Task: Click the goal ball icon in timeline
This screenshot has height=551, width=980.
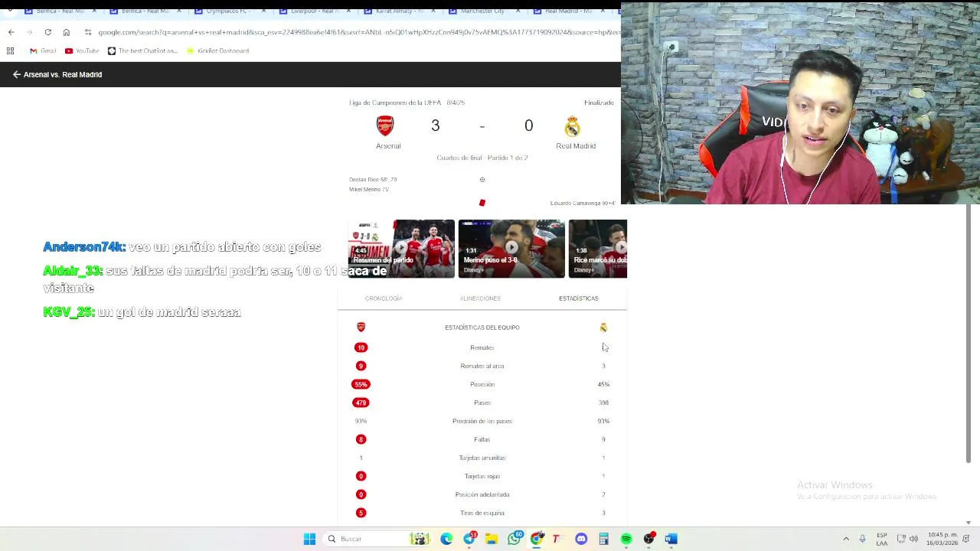Action: (x=482, y=180)
